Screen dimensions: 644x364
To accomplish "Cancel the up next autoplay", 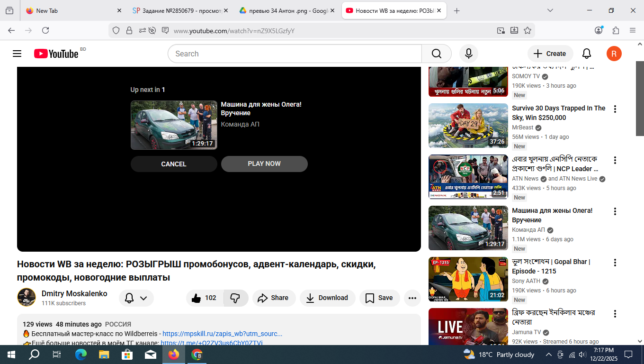I will point(174,164).
